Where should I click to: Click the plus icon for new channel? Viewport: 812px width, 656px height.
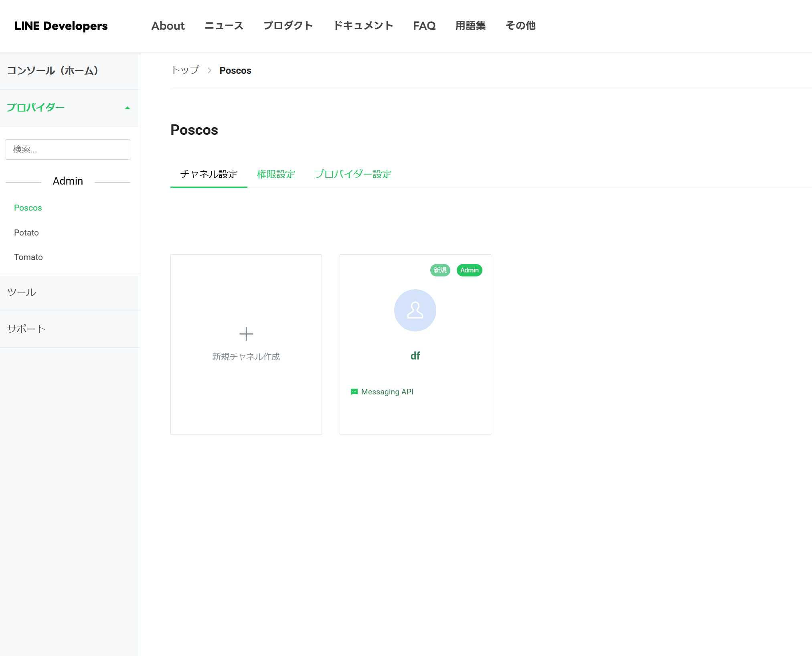246,334
